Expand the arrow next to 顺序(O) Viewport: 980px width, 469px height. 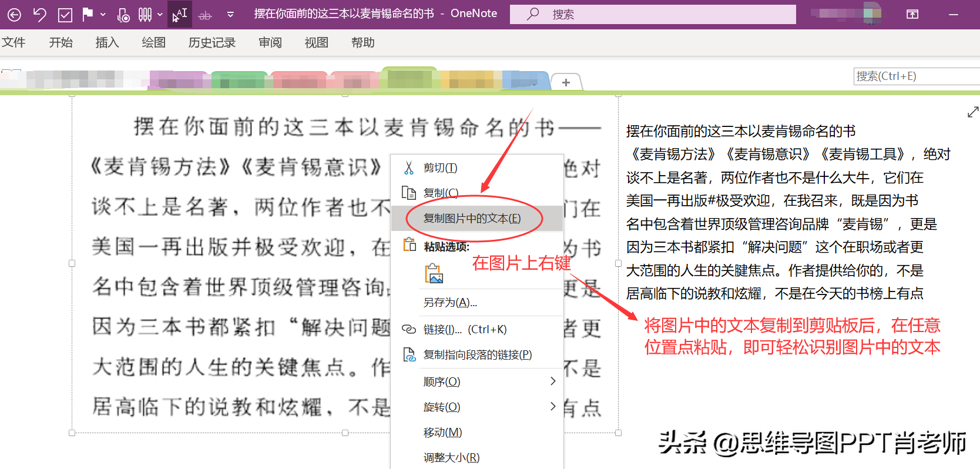tap(552, 381)
